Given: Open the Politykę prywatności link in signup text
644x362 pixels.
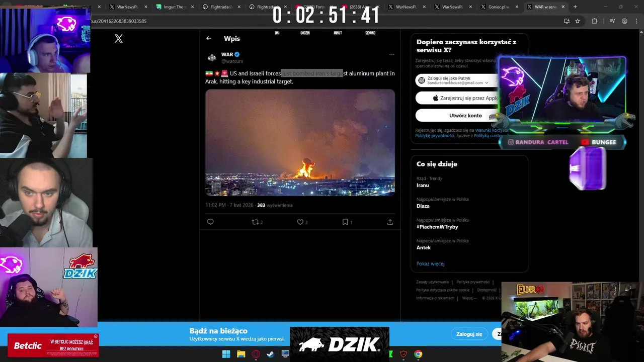Looking at the screenshot, I should 435,136.
